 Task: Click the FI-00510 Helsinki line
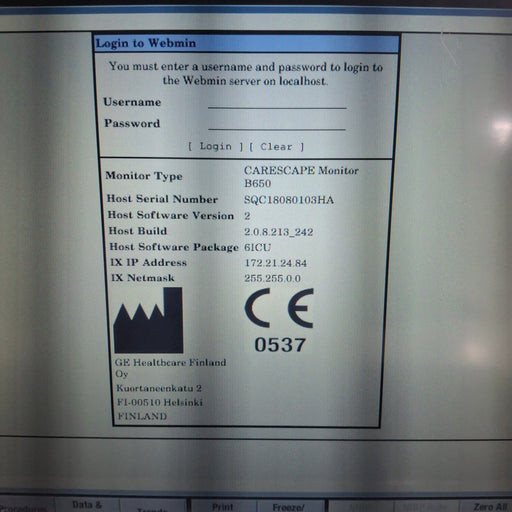(160, 402)
